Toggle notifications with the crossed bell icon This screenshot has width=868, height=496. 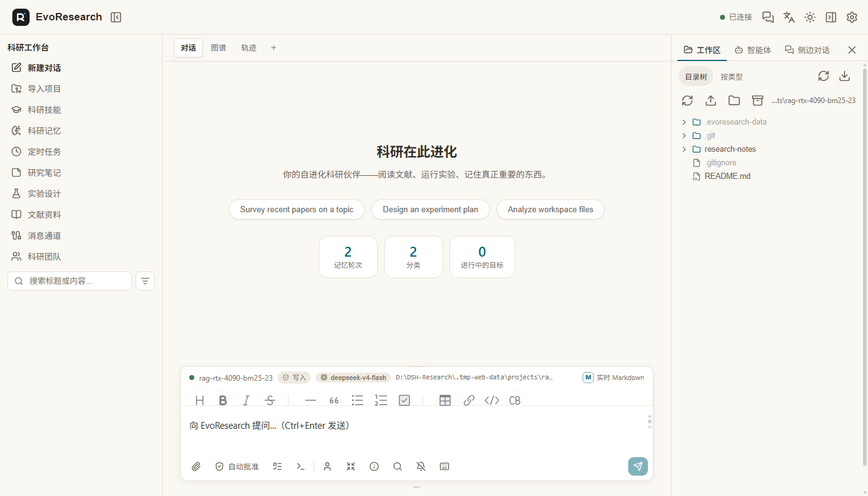(421, 466)
